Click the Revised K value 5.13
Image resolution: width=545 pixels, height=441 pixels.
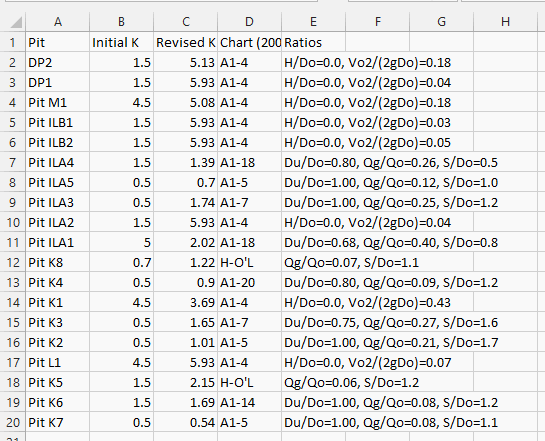point(186,63)
